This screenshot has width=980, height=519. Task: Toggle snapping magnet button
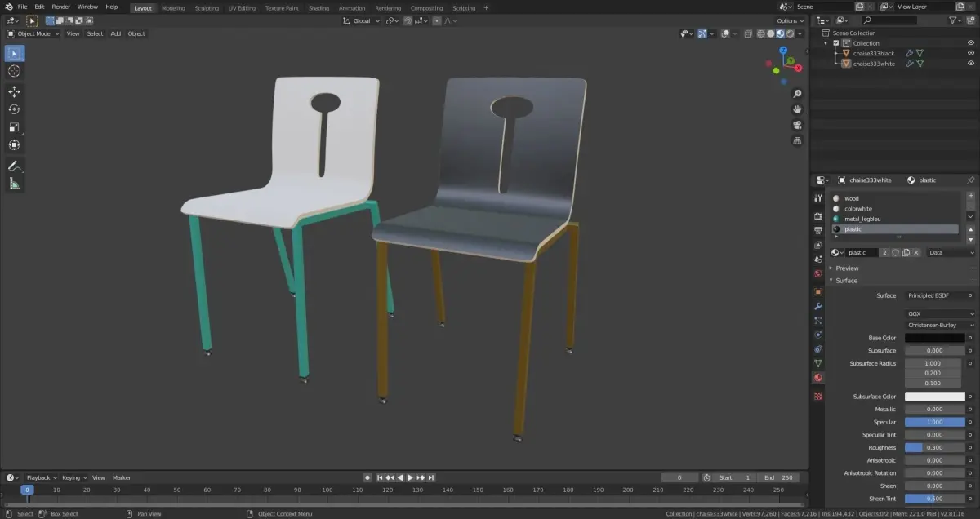[x=408, y=20]
